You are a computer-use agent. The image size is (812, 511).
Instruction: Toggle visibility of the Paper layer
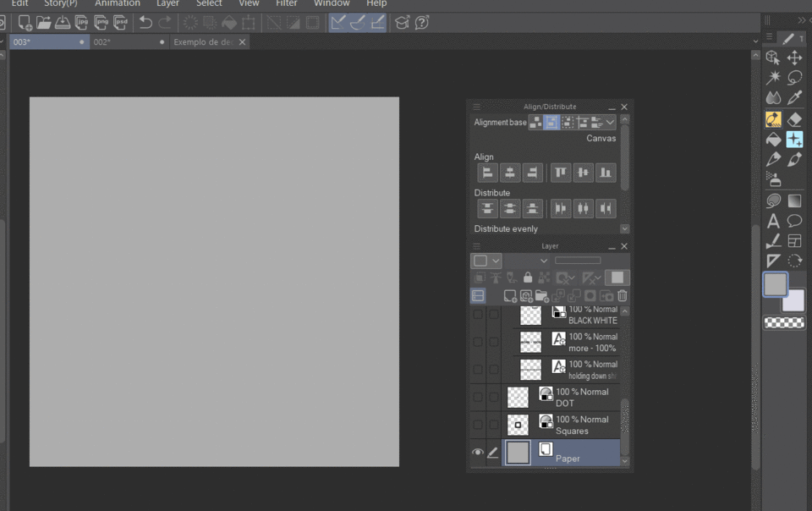point(478,453)
